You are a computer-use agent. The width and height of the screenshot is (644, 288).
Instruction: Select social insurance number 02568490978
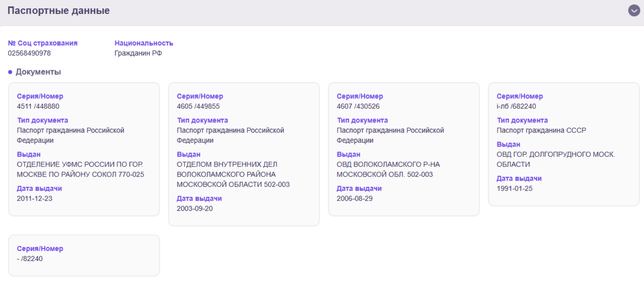[29, 53]
